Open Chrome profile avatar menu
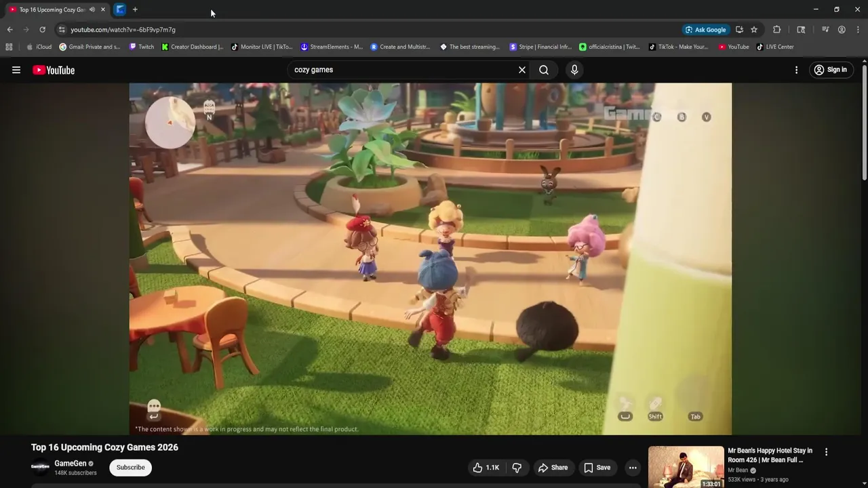This screenshot has height=488, width=868. click(842, 30)
